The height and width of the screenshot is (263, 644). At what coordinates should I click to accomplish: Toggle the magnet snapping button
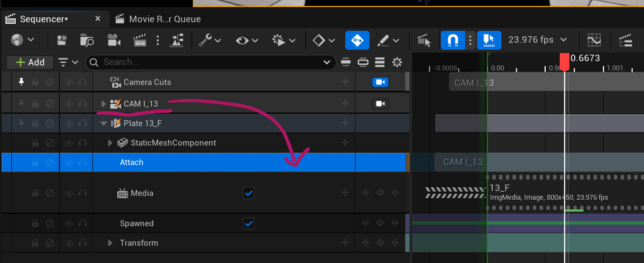click(453, 40)
